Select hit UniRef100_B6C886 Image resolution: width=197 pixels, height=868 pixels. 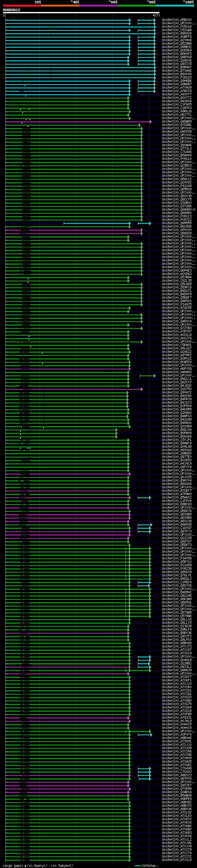176,226
